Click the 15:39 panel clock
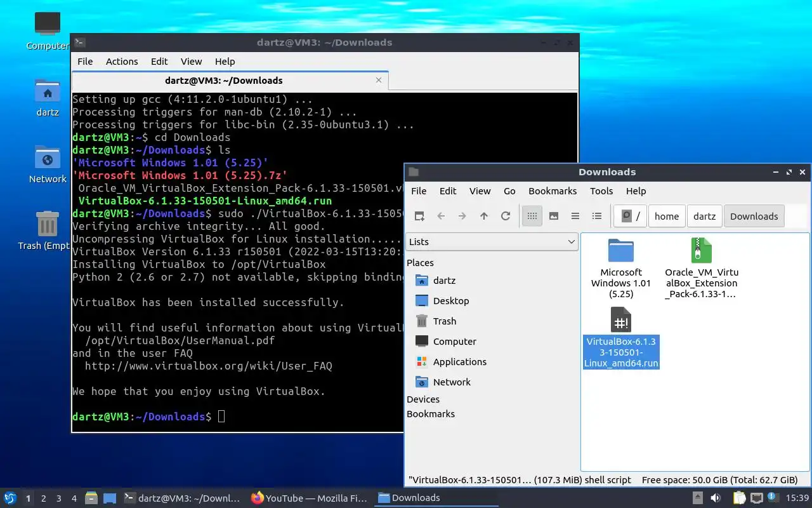The width and height of the screenshot is (812, 508). tap(797, 498)
